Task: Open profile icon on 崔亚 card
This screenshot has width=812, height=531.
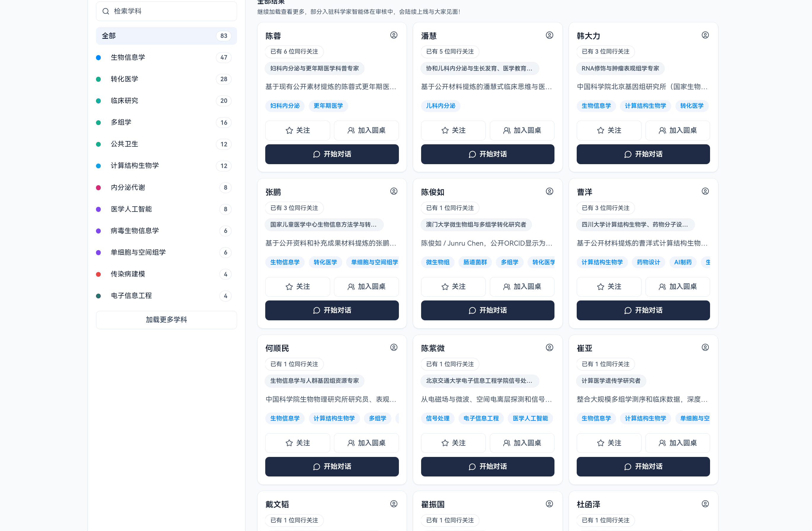Action: 705,348
